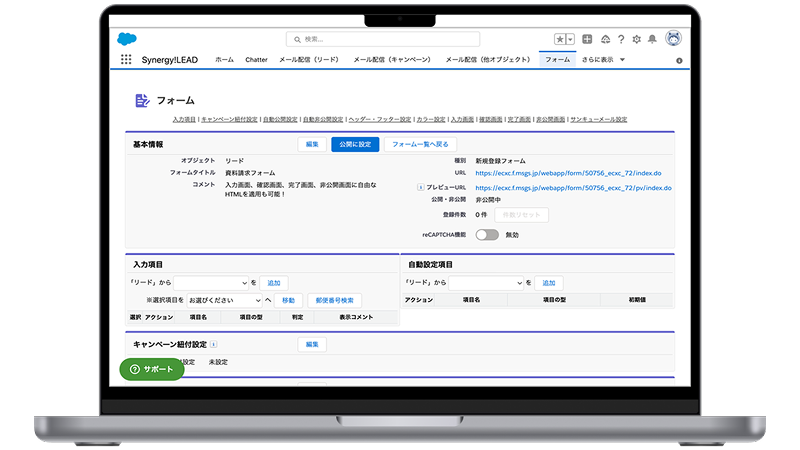The width and height of the screenshot is (800, 450).
Task: Click the Salesforce cloud logo
Action: click(x=127, y=39)
